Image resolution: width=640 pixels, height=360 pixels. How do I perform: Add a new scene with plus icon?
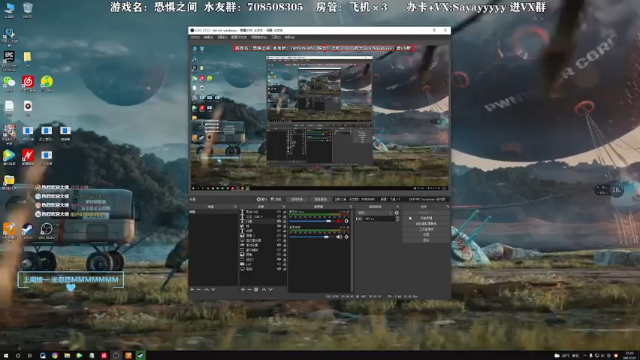[192, 289]
